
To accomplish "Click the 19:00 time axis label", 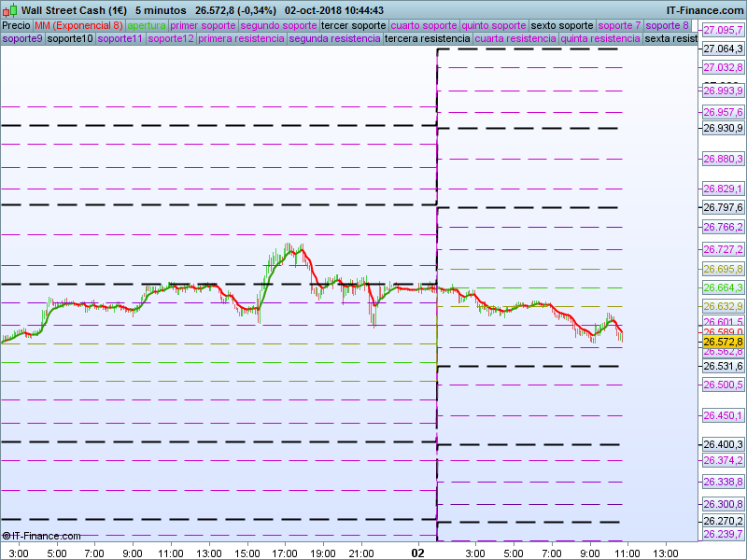I will (x=323, y=553).
